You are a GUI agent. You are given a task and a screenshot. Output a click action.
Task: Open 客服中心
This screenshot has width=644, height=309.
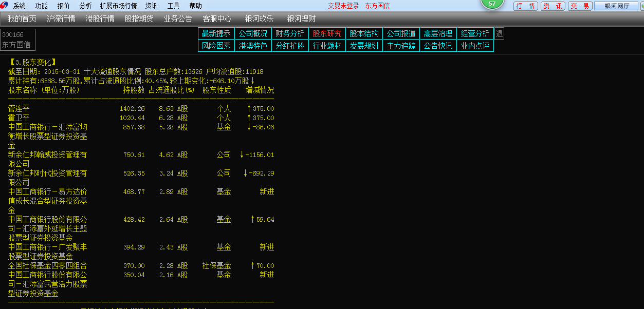tap(217, 19)
